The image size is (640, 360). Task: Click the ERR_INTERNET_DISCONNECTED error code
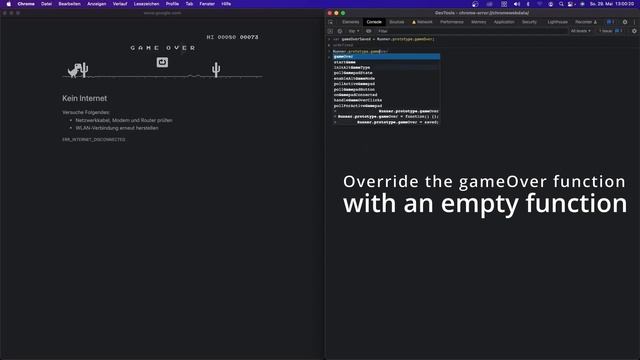click(x=93, y=140)
